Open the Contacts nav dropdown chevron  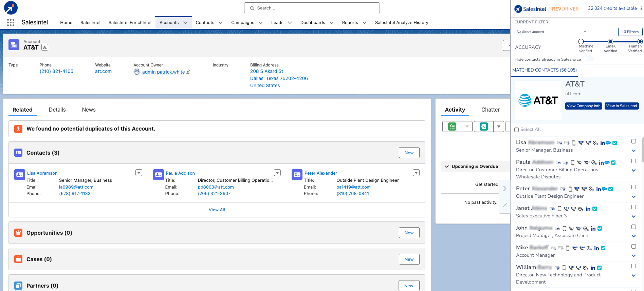coord(221,23)
